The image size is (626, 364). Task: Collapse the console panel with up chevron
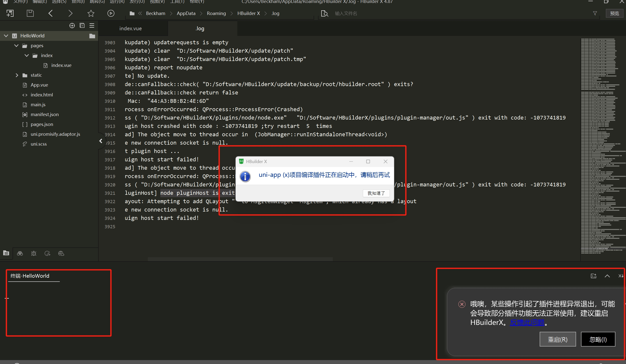607,276
